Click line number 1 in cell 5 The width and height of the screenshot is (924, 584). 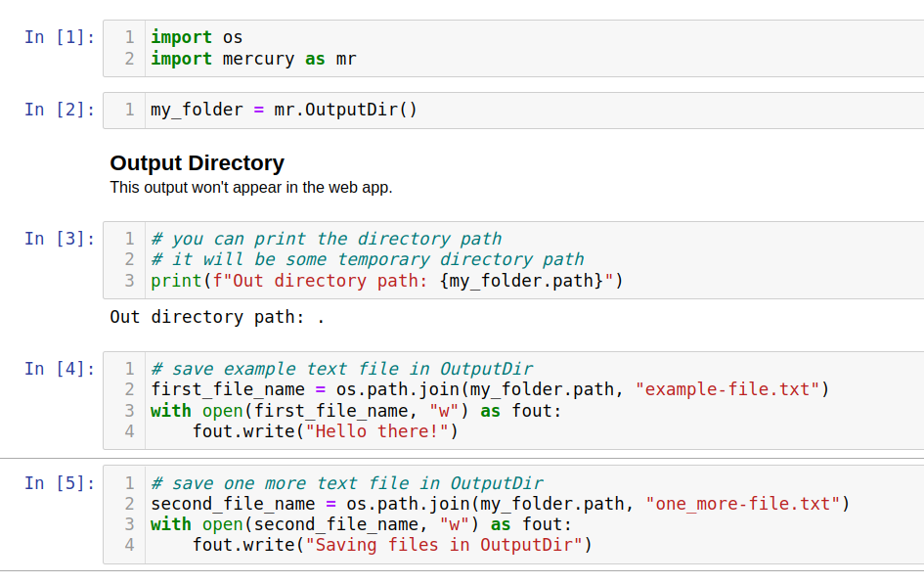128,482
